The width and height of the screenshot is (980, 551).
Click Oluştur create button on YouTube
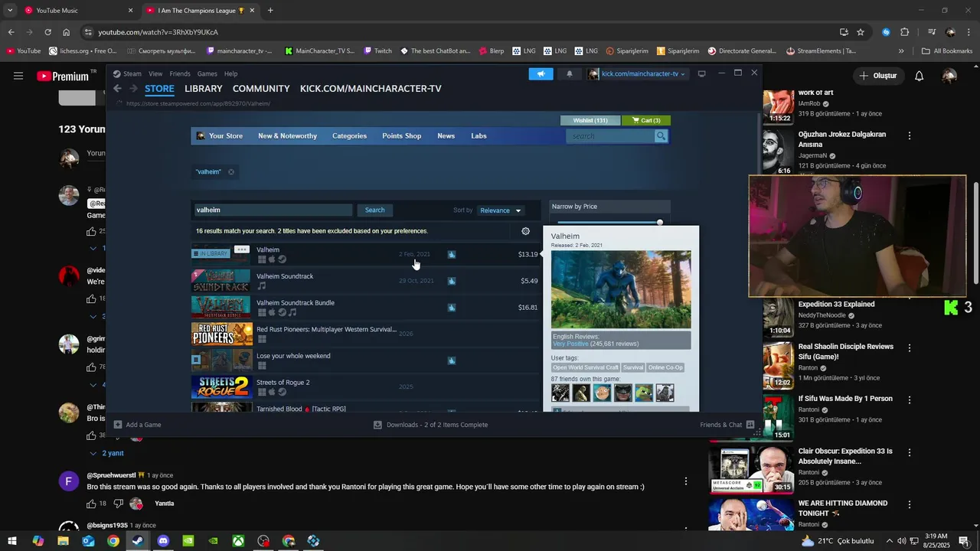pyautogui.click(x=877, y=76)
